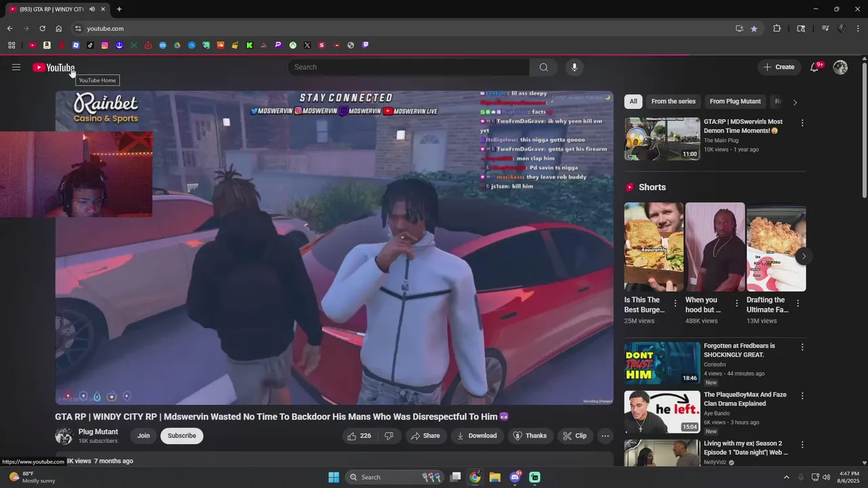The width and height of the screenshot is (868, 488).
Task: Open Twitch bookmark icon
Action: (x=366, y=45)
